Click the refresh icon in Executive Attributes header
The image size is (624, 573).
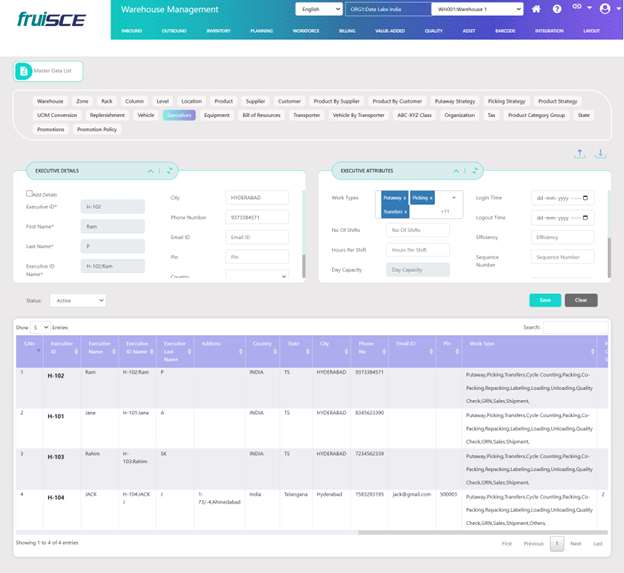pyautogui.click(x=478, y=171)
